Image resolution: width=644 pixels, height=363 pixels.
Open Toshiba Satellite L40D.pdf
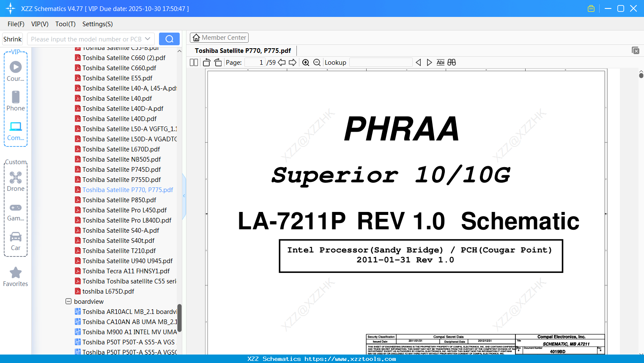point(119,118)
